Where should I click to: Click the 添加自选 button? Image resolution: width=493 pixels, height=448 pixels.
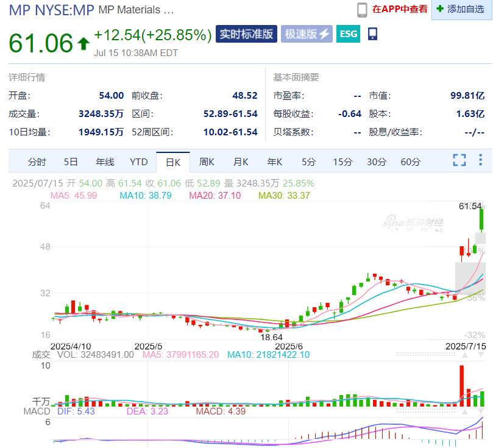click(x=461, y=9)
